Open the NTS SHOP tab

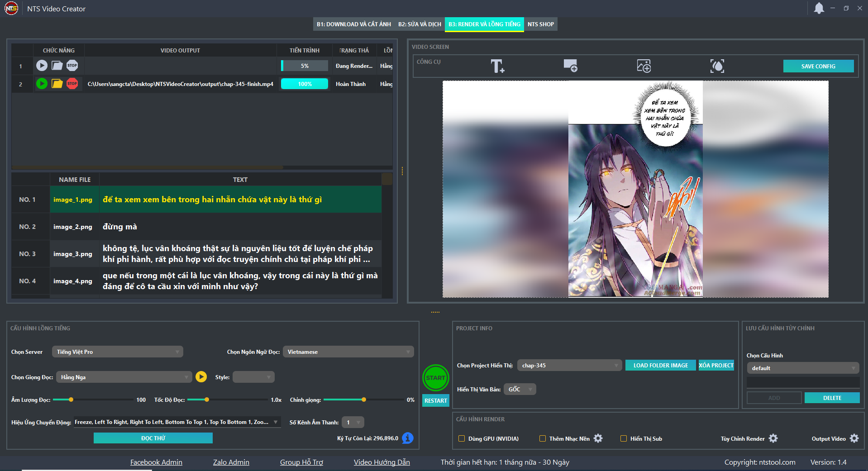point(540,24)
